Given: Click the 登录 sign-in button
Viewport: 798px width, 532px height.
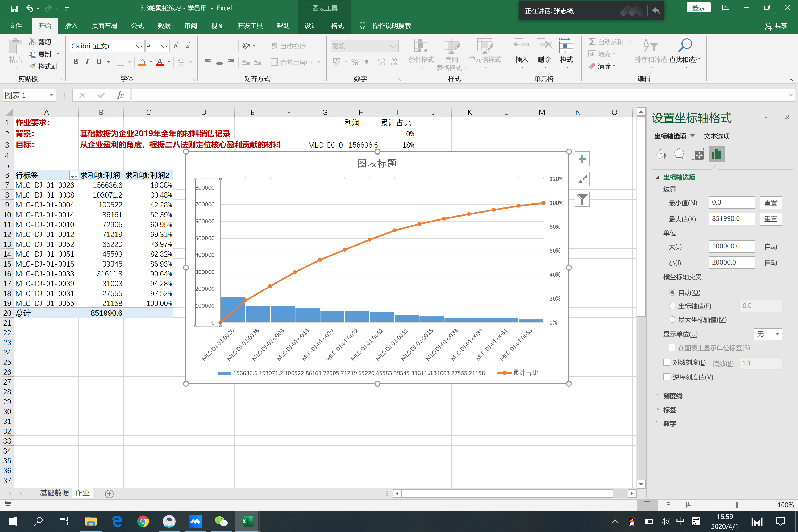Looking at the screenshot, I should [699, 7].
